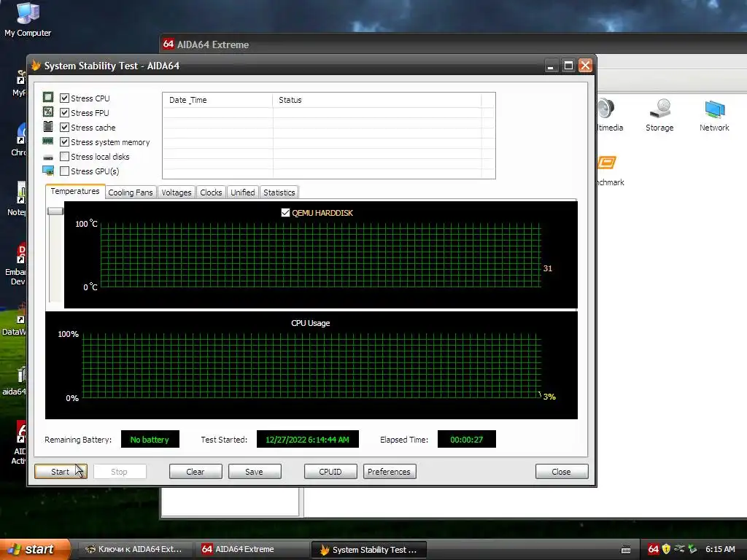Click the disk icon beside Stress local disks

(x=48, y=157)
